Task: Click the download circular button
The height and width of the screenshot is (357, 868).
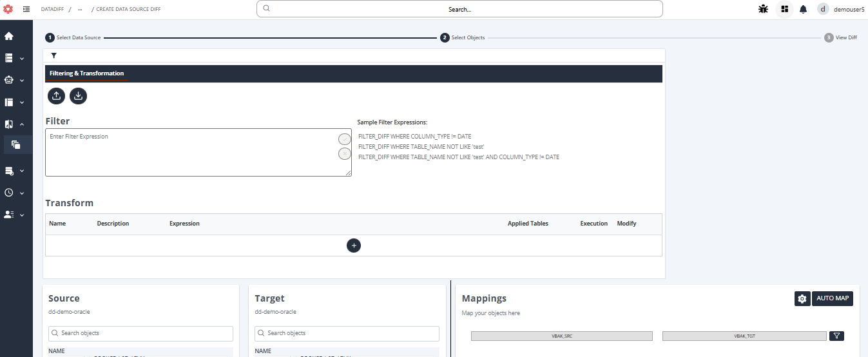Action: 78,96
